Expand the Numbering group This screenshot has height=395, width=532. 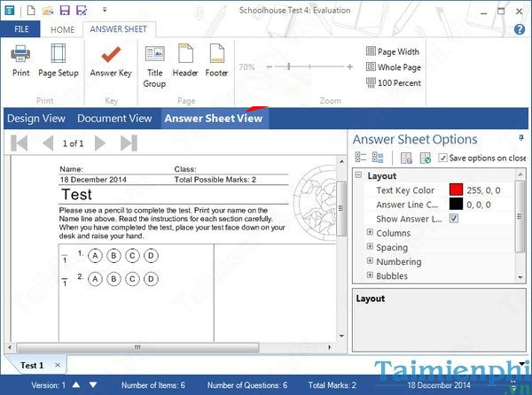coord(370,261)
